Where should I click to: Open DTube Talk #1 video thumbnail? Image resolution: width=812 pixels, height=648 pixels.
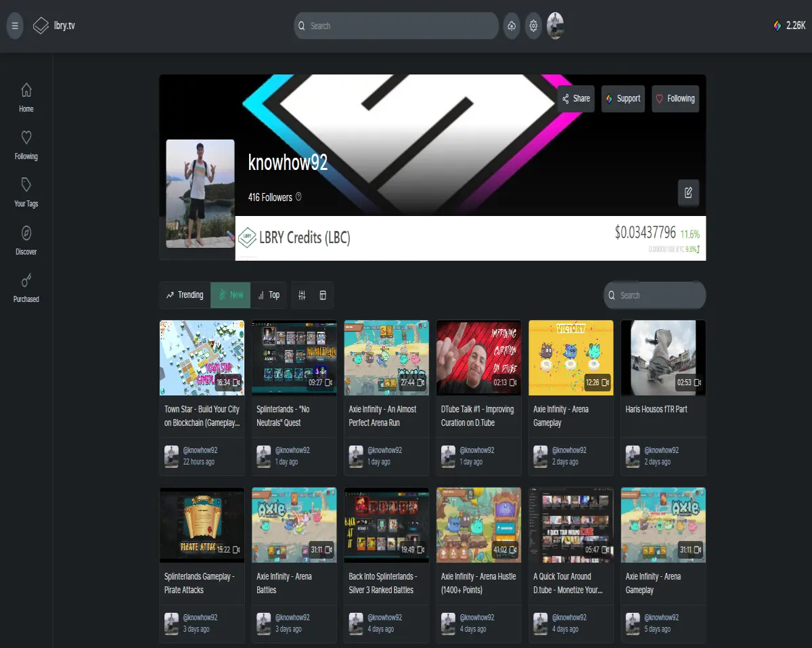pyautogui.click(x=478, y=358)
